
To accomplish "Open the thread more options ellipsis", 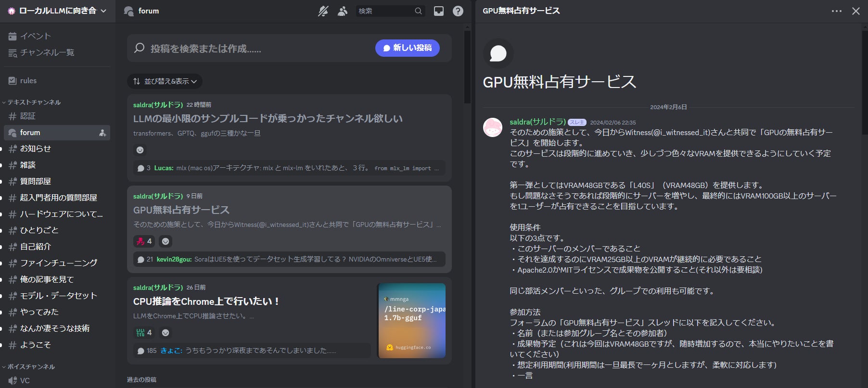I will coord(837,11).
